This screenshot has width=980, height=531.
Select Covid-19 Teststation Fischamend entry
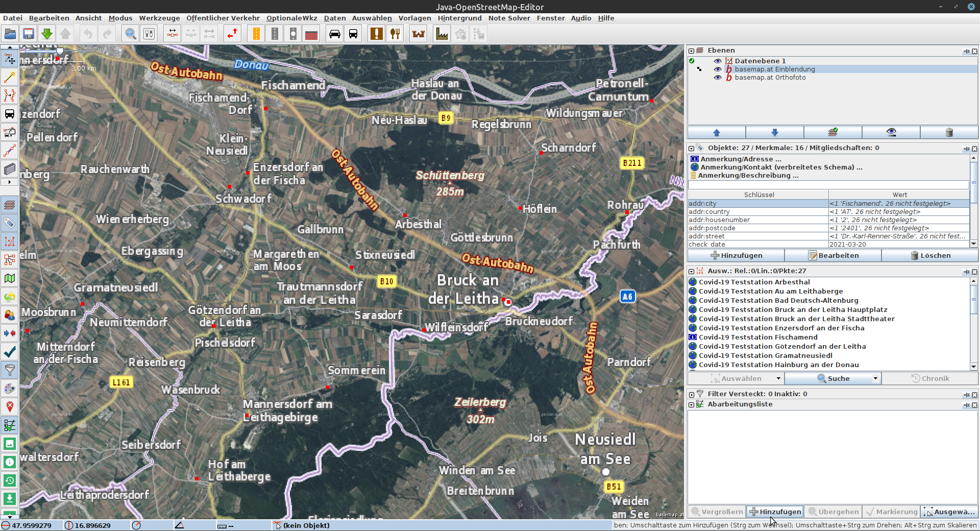click(828, 337)
